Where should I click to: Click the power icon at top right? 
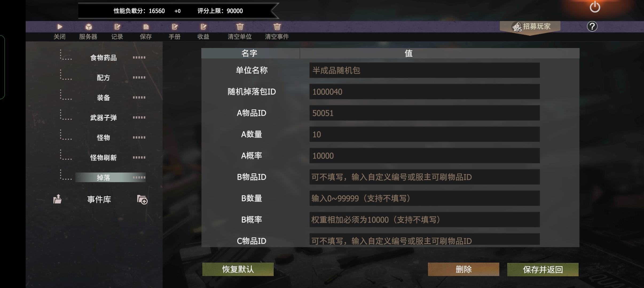pyautogui.click(x=595, y=7)
